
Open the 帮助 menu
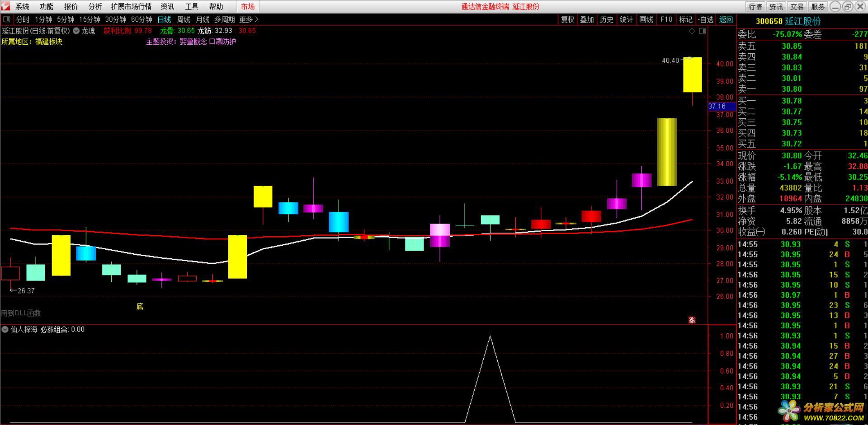[x=216, y=6]
